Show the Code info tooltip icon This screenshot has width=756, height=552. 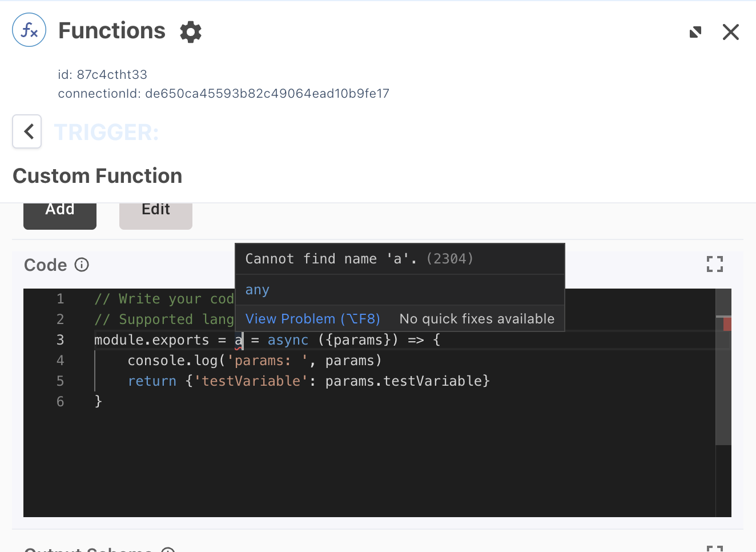(82, 265)
